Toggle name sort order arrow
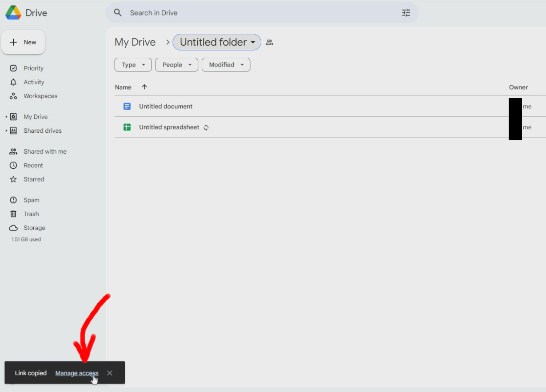 144,87
